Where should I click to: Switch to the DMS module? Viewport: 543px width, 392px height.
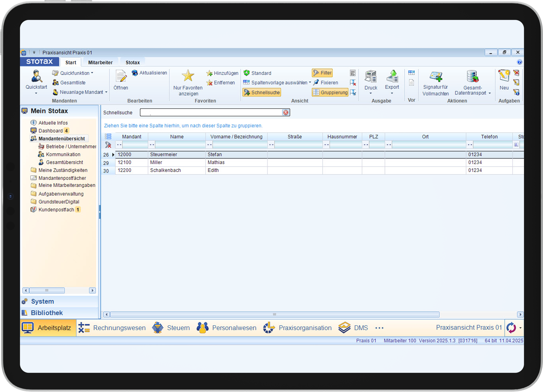pos(353,328)
